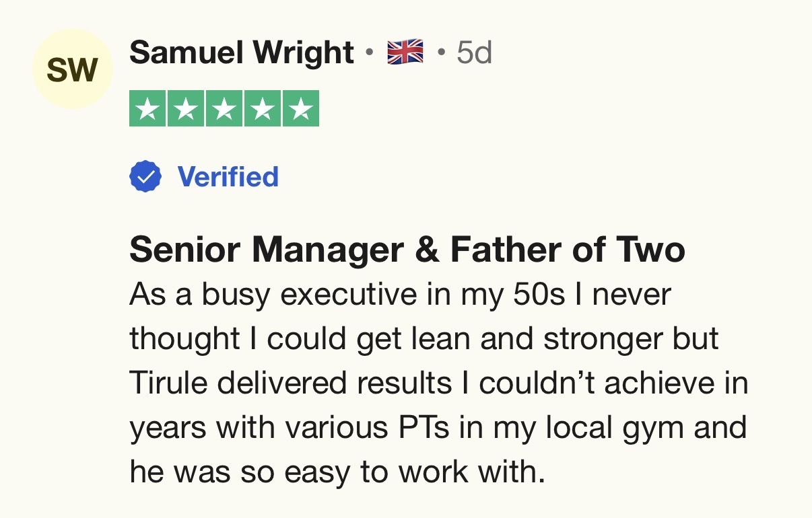Click the SW reviewer avatar circle

click(x=73, y=69)
